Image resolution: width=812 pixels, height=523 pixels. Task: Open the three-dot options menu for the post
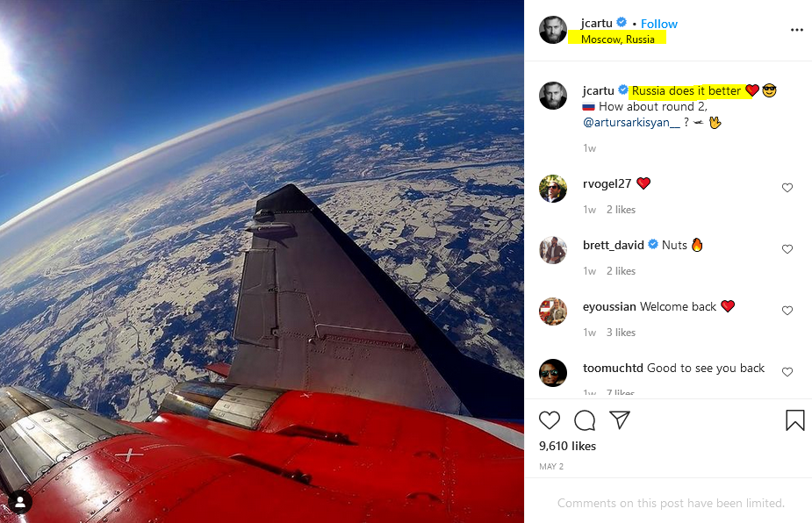click(x=796, y=29)
